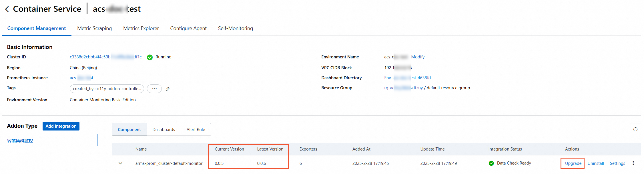This screenshot has width=644, height=174.
Task: Edit tags with the pencil icon
Action: (168, 89)
